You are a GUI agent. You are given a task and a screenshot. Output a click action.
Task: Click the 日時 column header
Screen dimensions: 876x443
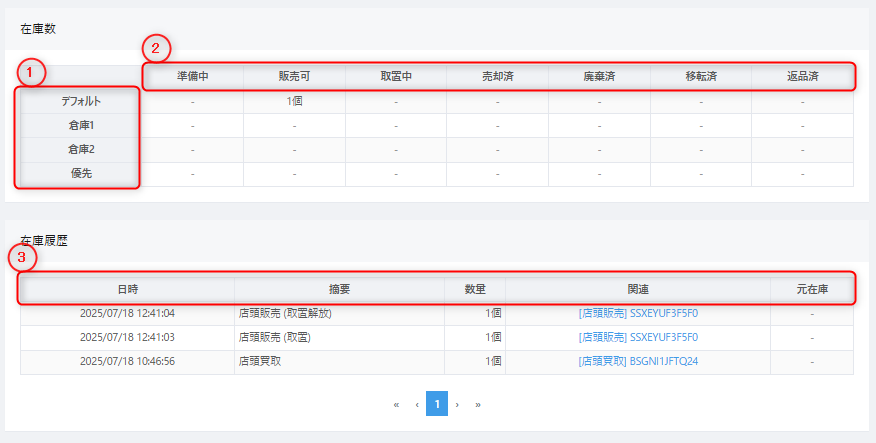click(x=128, y=289)
